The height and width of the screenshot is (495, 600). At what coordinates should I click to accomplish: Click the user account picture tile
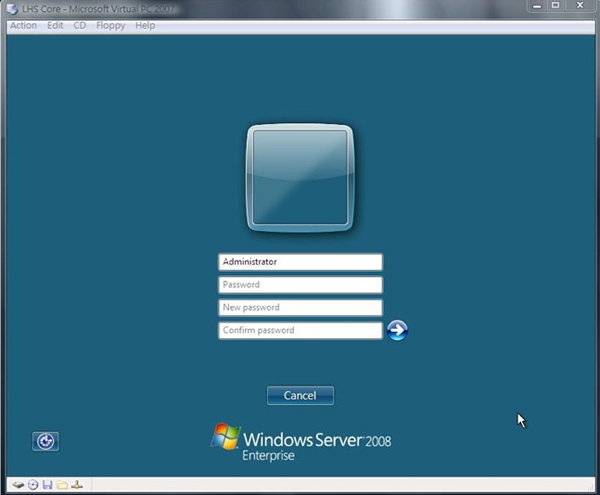(x=300, y=176)
